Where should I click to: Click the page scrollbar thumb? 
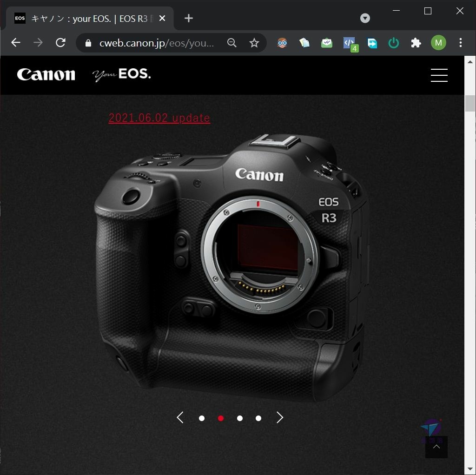[x=470, y=103]
